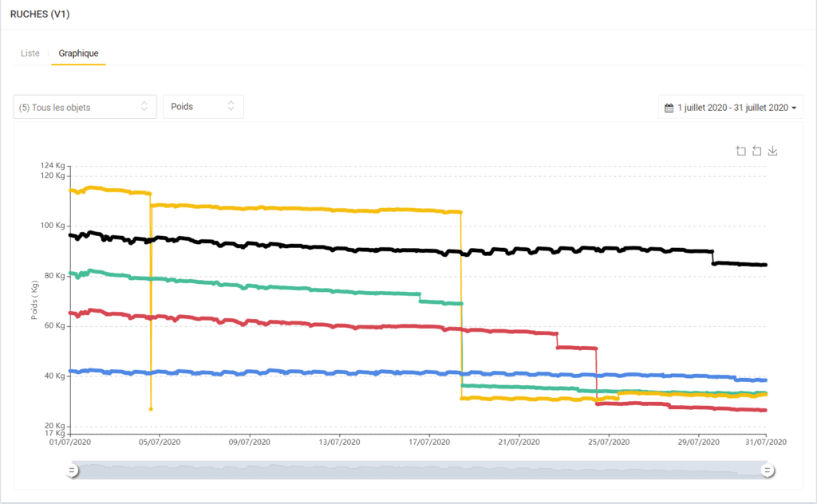Switch to the Liste tab
The height and width of the screenshot is (504, 817).
click(30, 53)
